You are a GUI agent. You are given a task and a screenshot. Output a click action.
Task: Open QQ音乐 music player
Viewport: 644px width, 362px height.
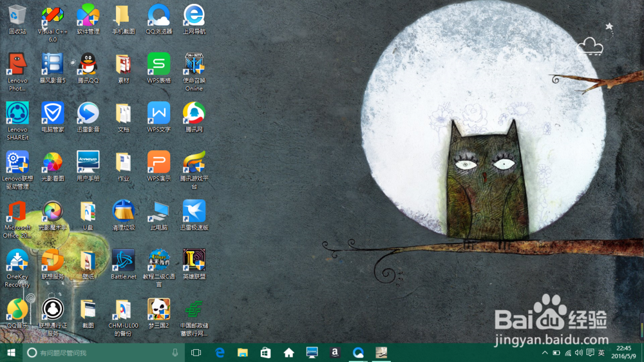(17, 314)
